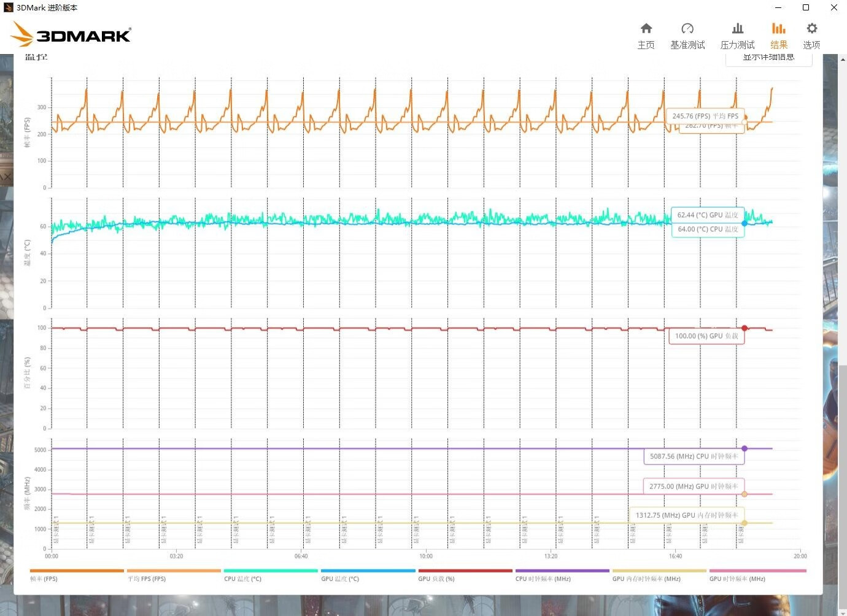Click the 245.76 平均 FPS tooltip label
The image size is (847, 616).
pyautogui.click(x=706, y=115)
